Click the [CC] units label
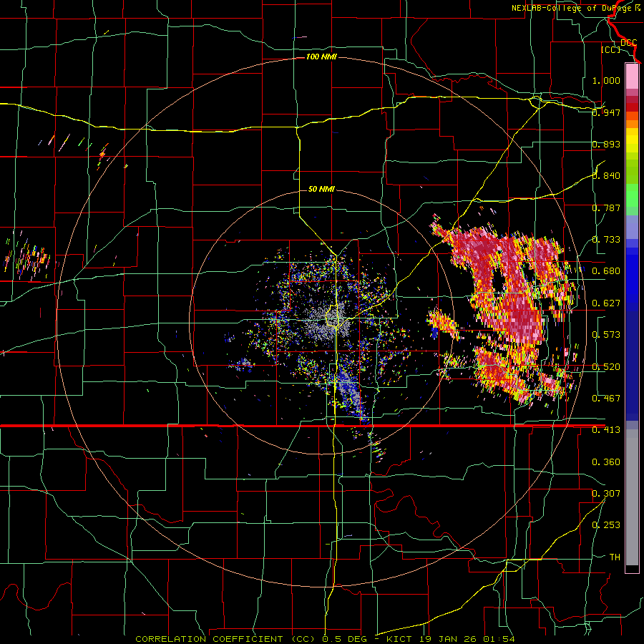The image size is (644, 644). pos(611,50)
